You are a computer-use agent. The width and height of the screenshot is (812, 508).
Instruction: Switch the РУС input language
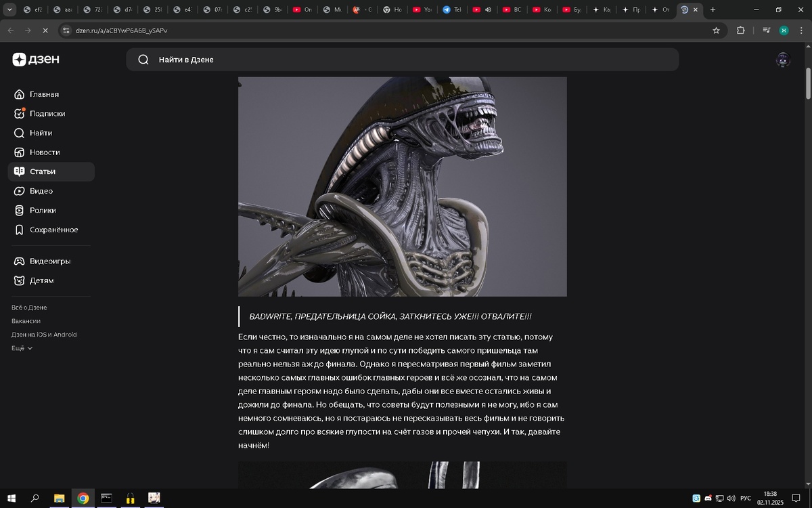746,499
